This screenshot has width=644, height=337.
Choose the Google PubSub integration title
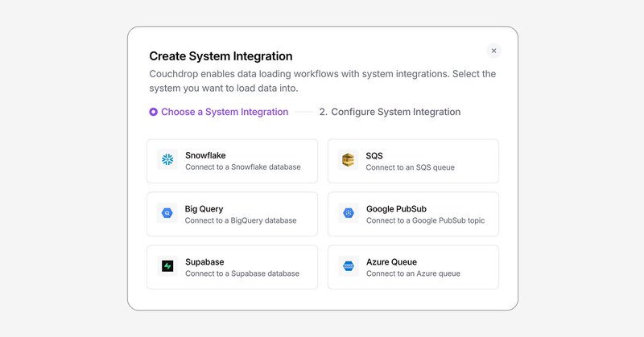(x=396, y=208)
